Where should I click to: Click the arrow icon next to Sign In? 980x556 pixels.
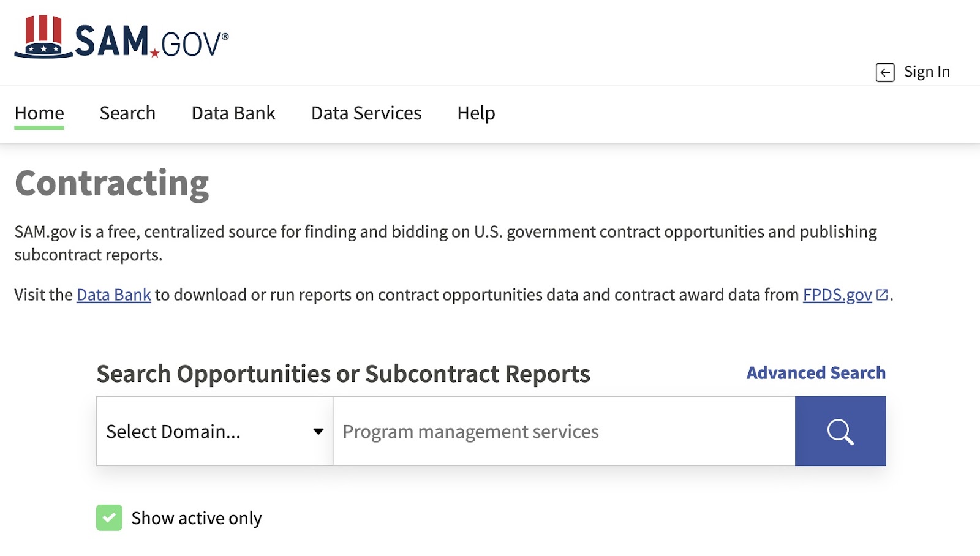pos(884,72)
